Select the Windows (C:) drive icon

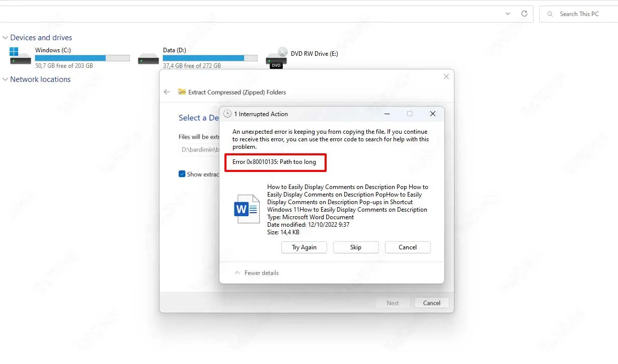pos(20,55)
